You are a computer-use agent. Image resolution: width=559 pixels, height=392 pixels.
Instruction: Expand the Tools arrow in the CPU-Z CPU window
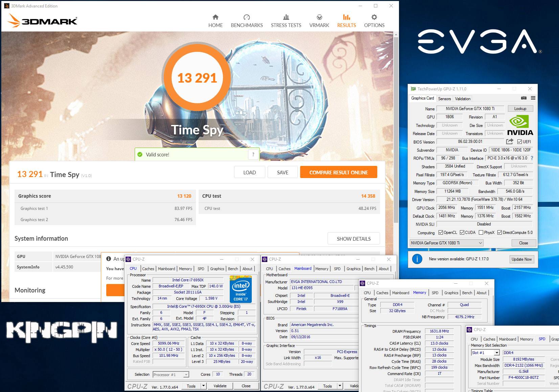pos(203,386)
